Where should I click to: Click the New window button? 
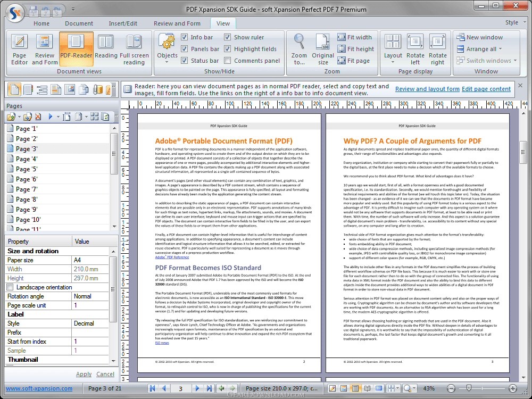pos(480,37)
